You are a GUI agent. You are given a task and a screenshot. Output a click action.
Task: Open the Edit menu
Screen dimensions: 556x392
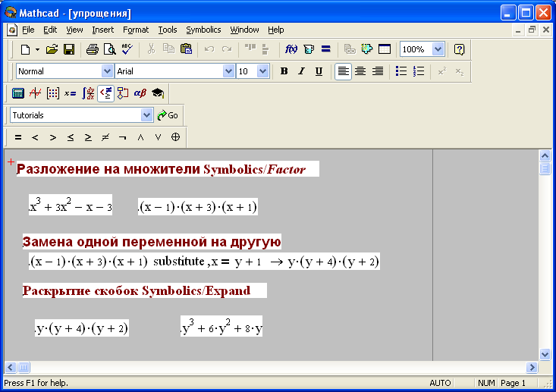pos(50,30)
